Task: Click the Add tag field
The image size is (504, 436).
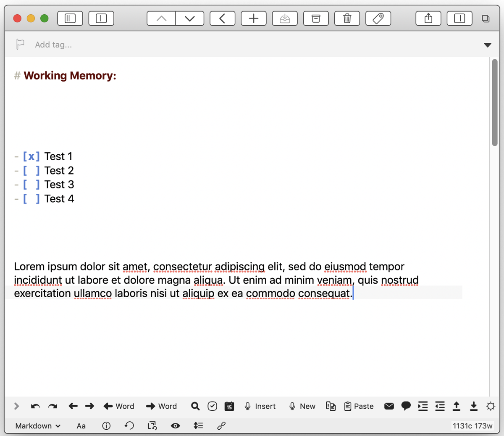Action: pyautogui.click(x=53, y=45)
